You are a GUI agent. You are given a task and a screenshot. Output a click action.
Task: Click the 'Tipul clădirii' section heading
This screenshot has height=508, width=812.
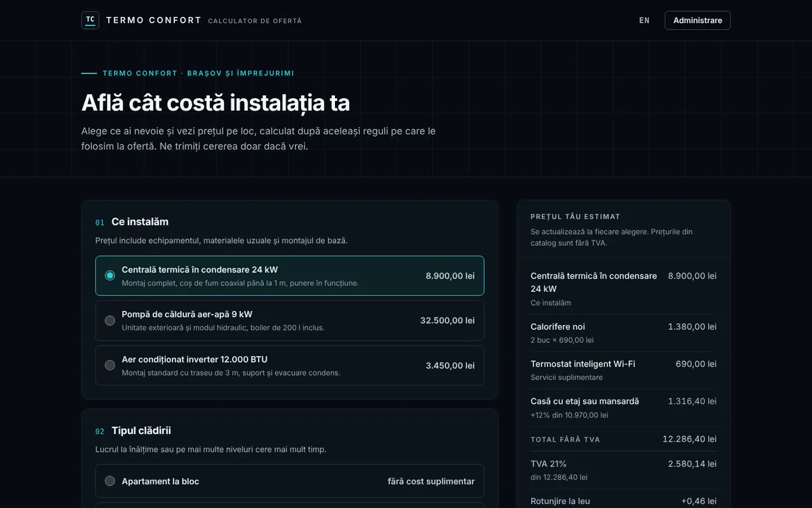[141, 431]
